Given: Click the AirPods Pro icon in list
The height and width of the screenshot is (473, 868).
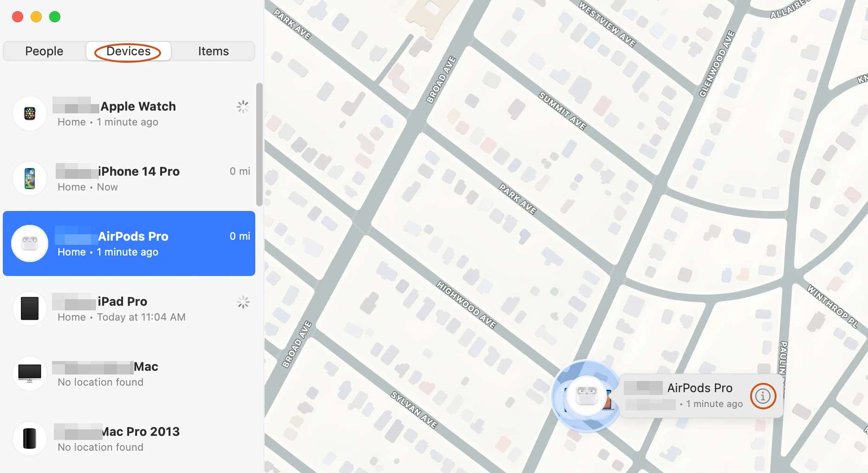Looking at the screenshot, I should (x=30, y=243).
